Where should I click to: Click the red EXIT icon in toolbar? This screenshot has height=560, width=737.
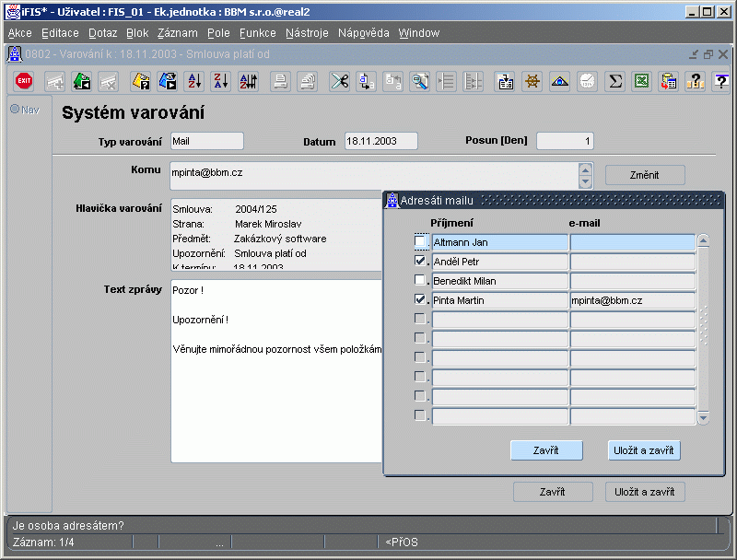[25, 81]
